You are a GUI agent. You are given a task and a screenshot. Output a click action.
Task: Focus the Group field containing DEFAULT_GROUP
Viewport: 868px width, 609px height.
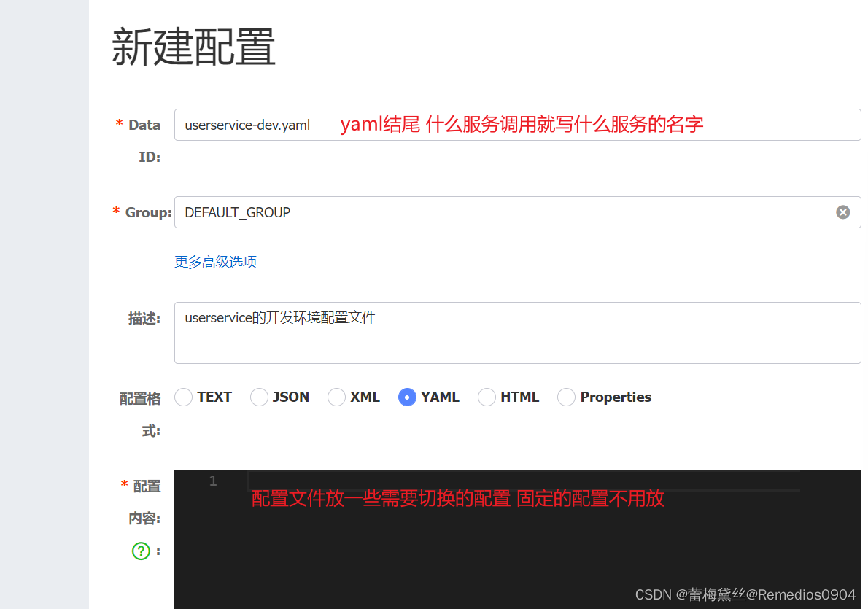503,212
